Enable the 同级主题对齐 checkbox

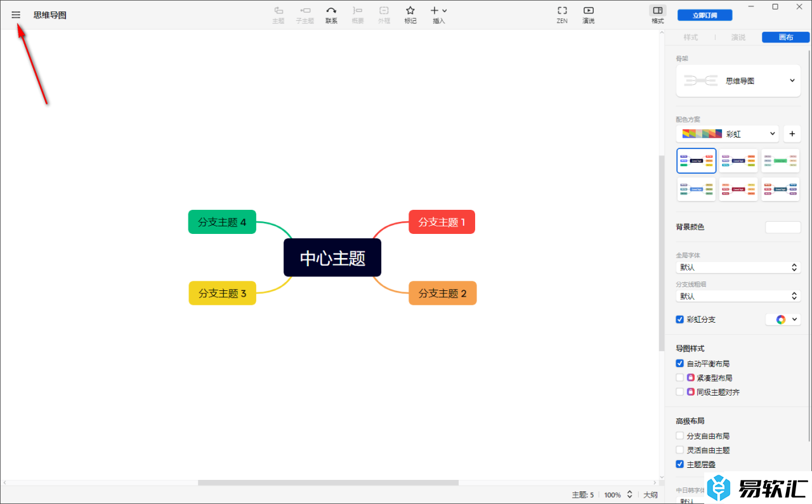(x=680, y=392)
